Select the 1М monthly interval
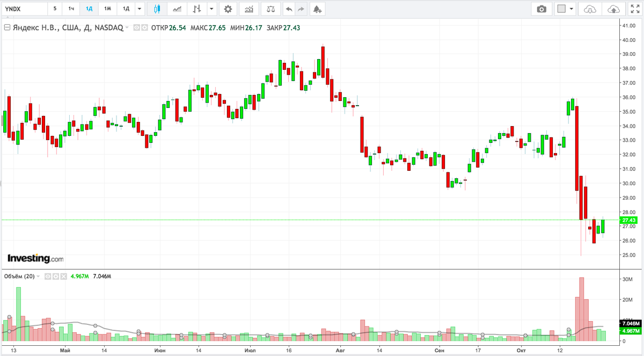Image resolution: width=644 pixels, height=356 pixels. click(107, 9)
